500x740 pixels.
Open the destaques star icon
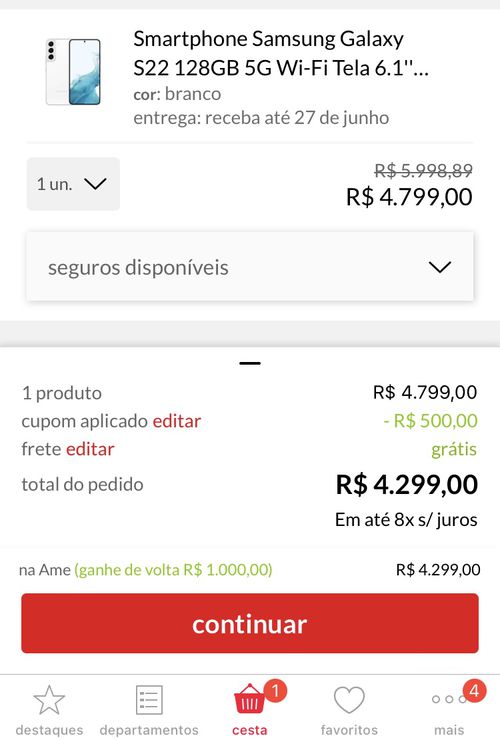coord(49,700)
